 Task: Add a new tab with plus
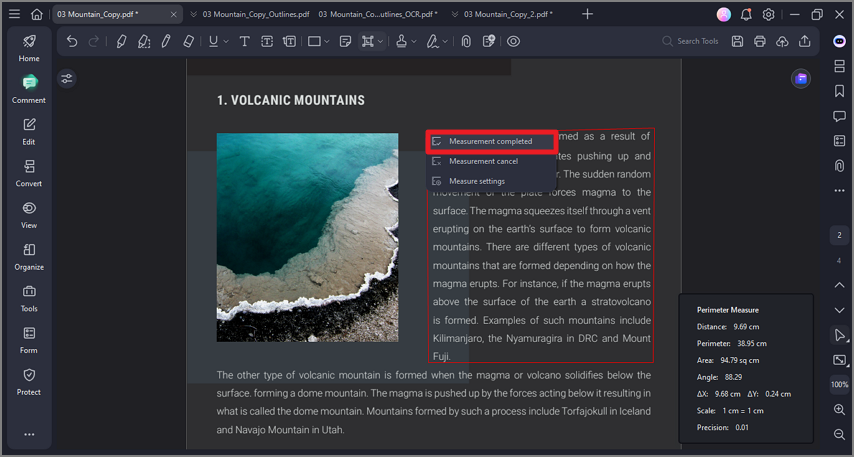click(x=587, y=14)
